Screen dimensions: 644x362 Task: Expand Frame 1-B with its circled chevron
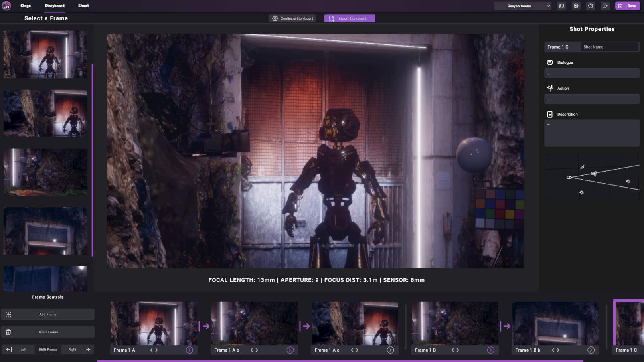tap(490, 350)
